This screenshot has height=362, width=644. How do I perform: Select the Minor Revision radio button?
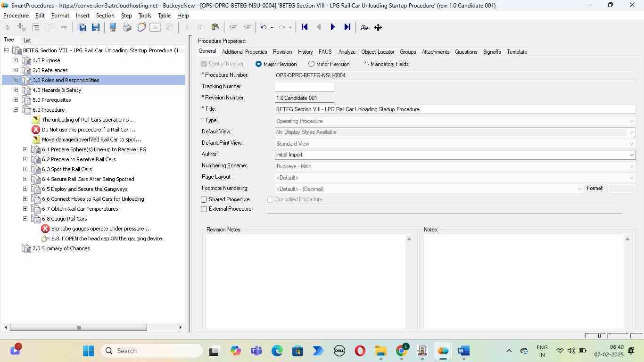point(311,64)
